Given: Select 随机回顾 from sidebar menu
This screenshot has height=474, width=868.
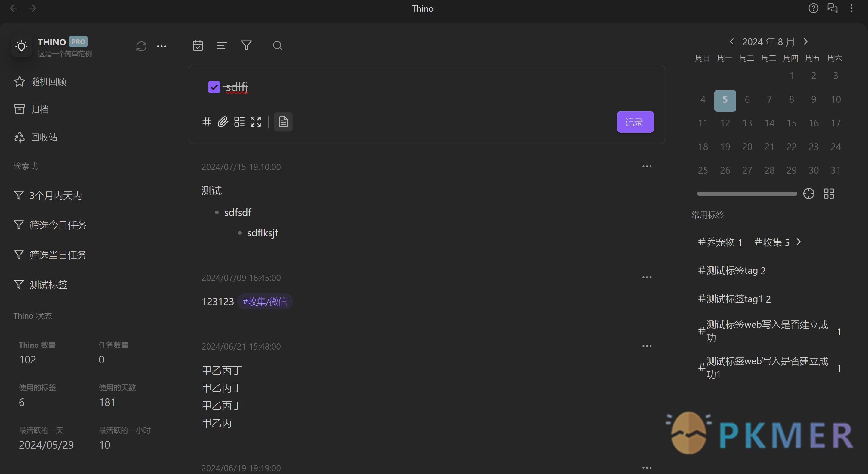Looking at the screenshot, I should [48, 81].
